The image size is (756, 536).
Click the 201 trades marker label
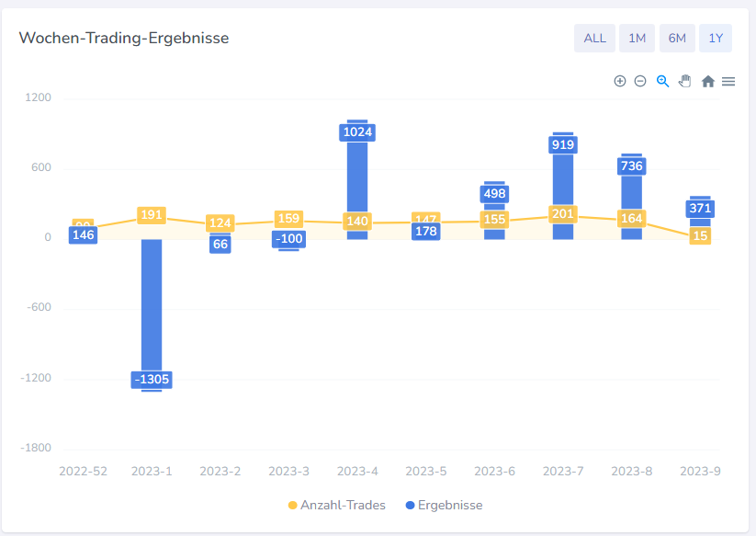coord(563,213)
